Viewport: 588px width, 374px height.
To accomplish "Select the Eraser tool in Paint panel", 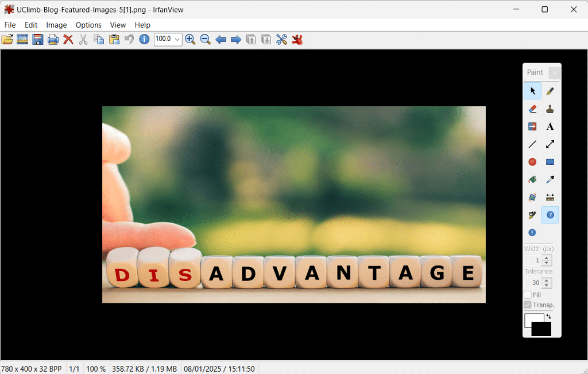I will (x=532, y=108).
